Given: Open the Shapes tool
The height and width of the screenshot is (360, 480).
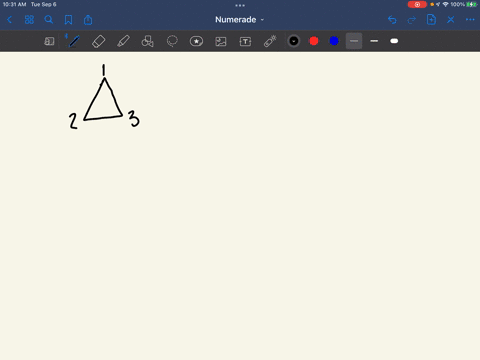Looking at the screenshot, I should [x=147, y=41].
